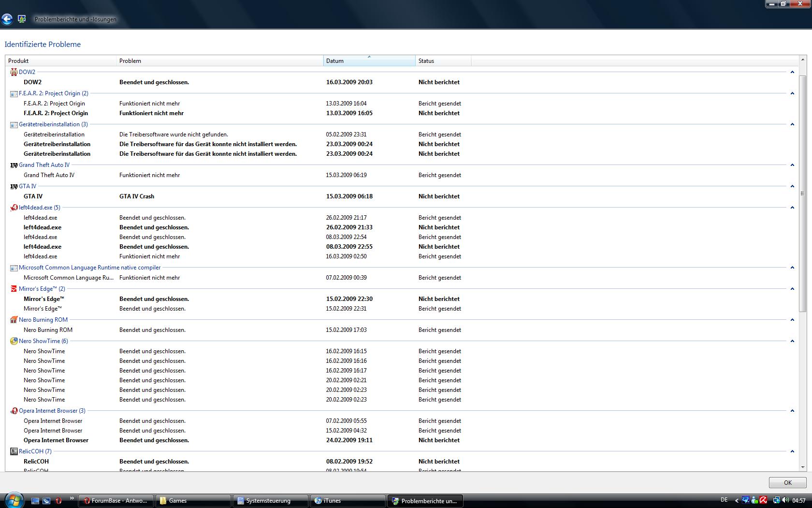The image size is (812, 508).
Task: Sort the list by the Problem column
Action: [220, 61]
